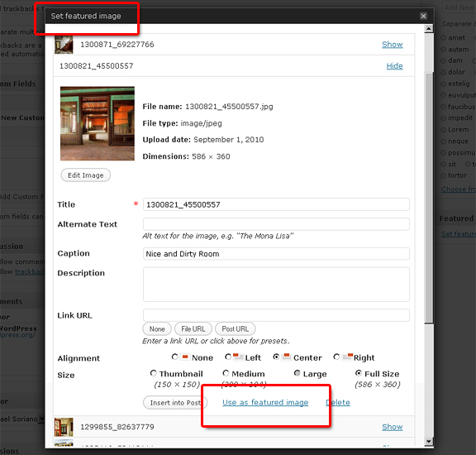Remove the dam tag in background page
The width and height of the screenshot is (476, 455).
tap(444, 60)
